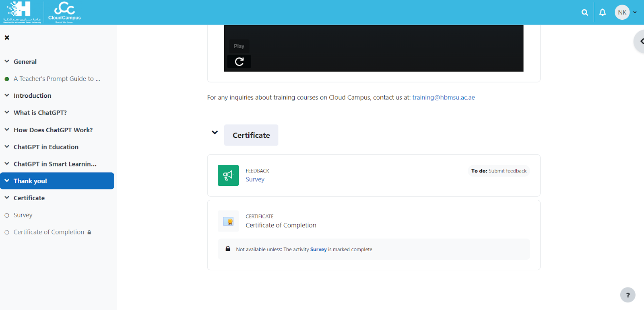Click the Cloud Campus logo

[x=64, y=12]
